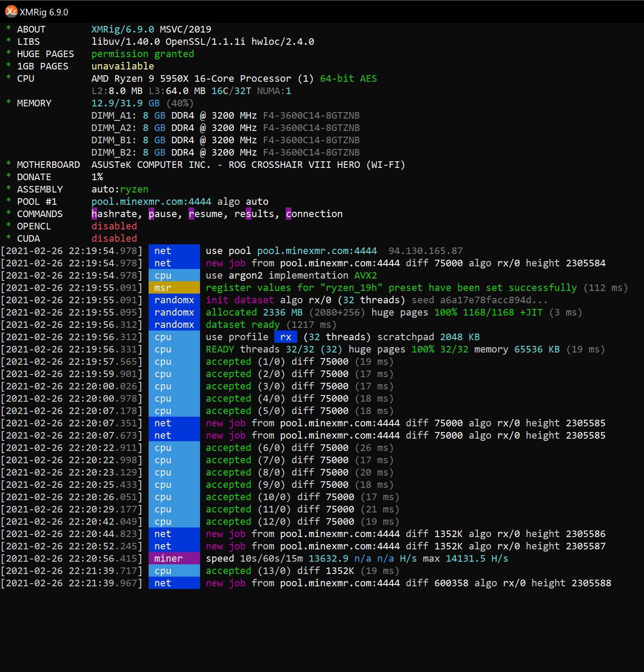Click the DONATE 1% value

97,177
